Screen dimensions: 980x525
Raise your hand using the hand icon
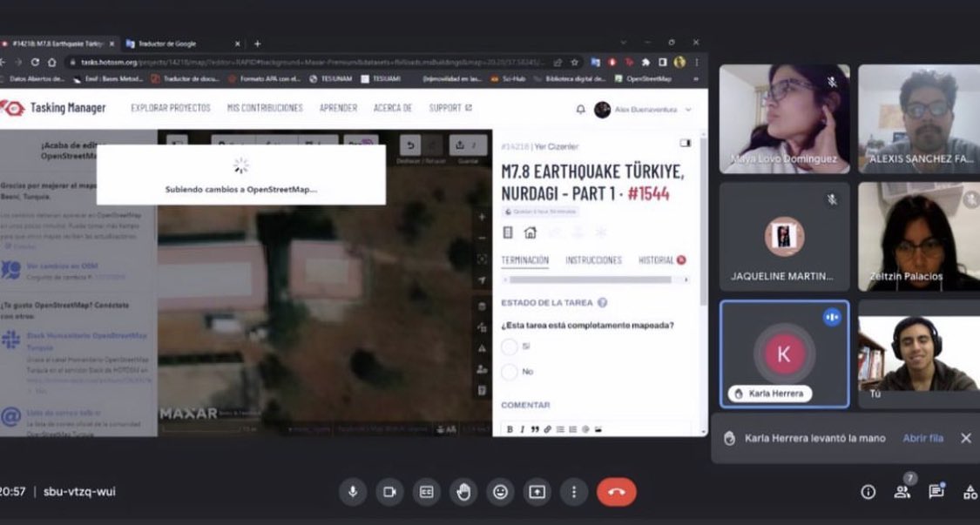[x=463, y=491]
